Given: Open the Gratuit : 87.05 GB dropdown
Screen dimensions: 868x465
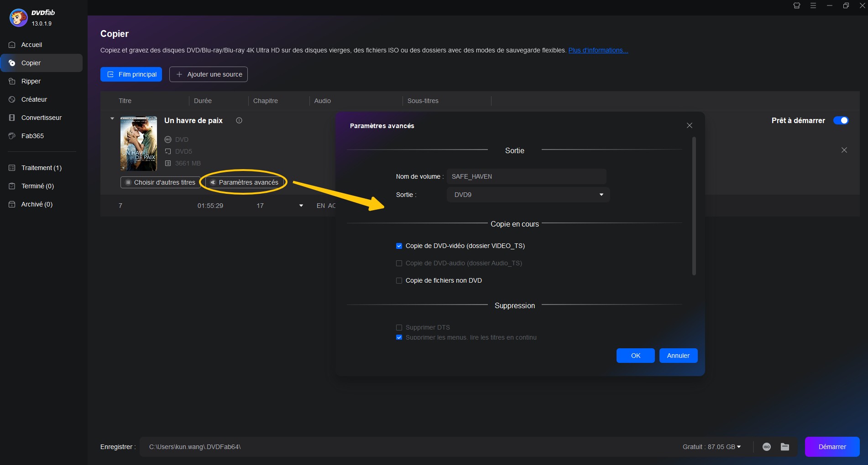Looking at the screenshot, I should pos(711,447).
